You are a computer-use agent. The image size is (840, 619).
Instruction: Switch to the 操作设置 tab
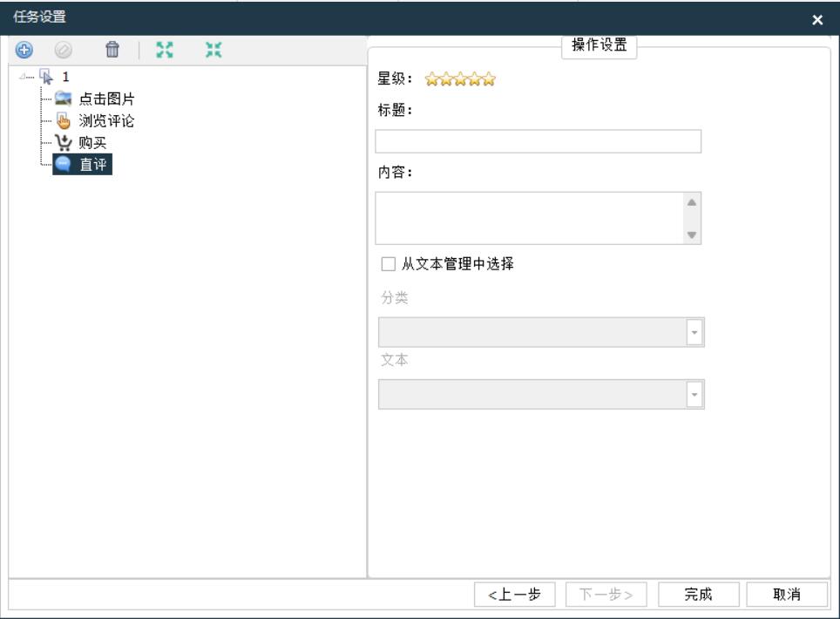(604, 47)
